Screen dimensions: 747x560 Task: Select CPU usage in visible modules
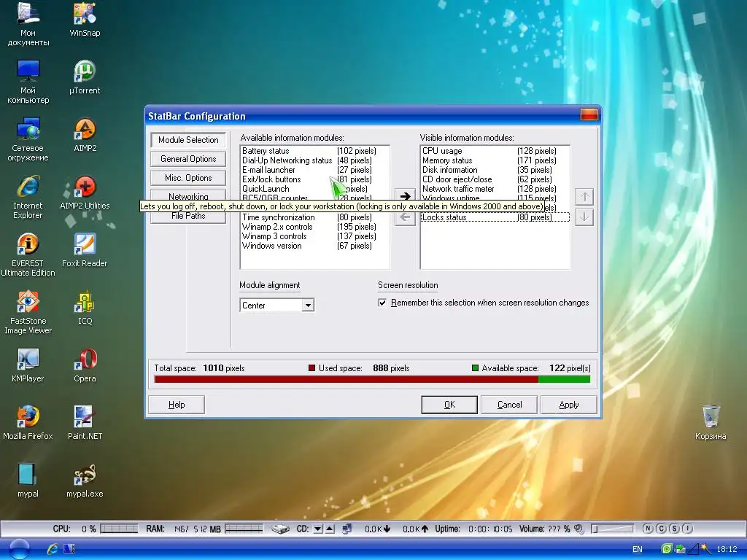pyautogui.click(x=495, y=151)
